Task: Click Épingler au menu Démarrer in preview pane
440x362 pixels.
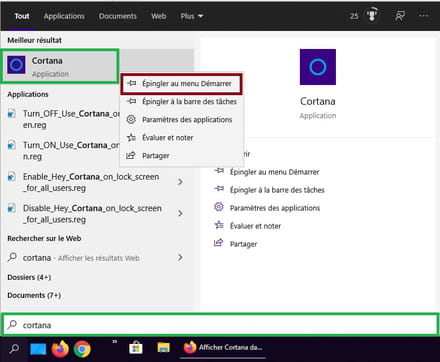Action: [x=274, y=172]
